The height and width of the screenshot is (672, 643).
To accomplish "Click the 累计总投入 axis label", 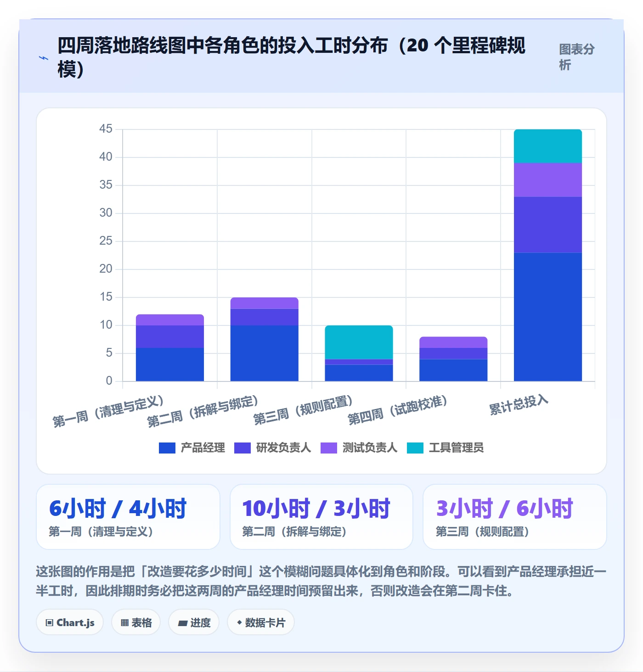I will point(519,405).
